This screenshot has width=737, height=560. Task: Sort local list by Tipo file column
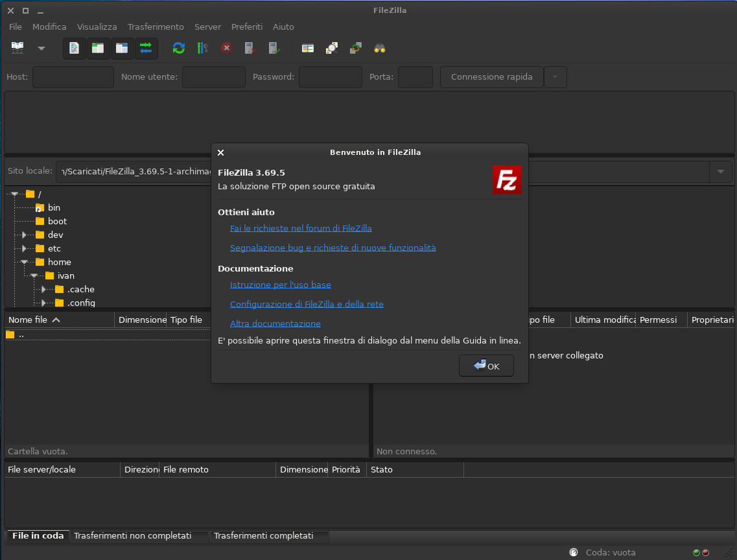tap(189, 320)
